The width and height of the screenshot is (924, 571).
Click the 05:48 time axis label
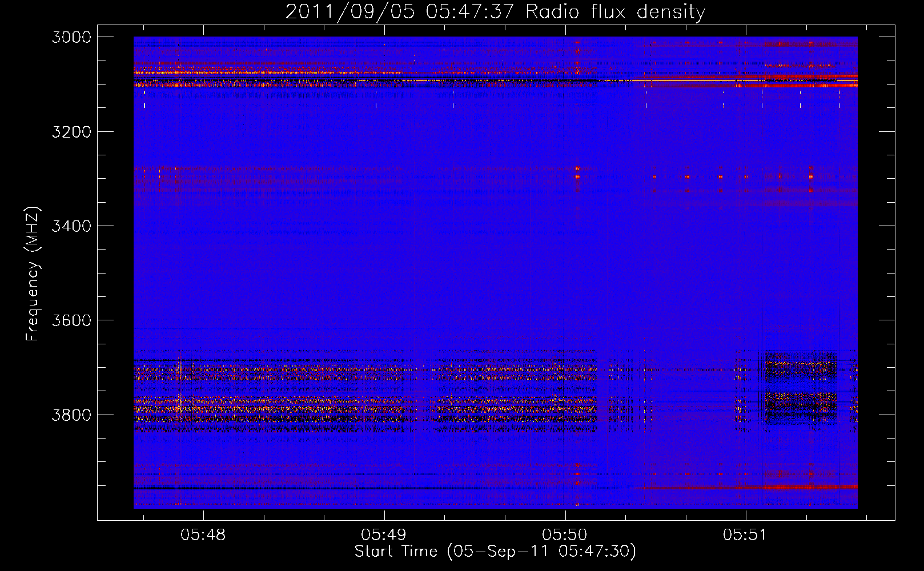(203, 535)
